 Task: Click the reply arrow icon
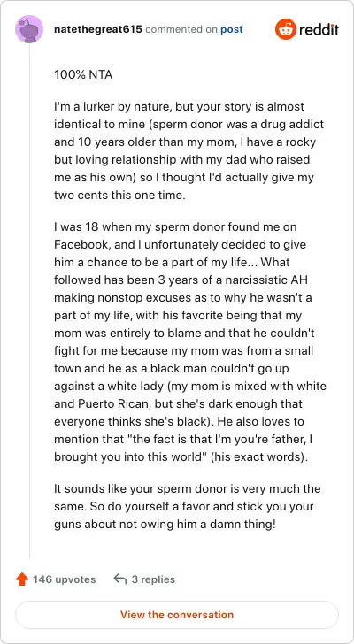pyautogui.click(x=119, y=579)
